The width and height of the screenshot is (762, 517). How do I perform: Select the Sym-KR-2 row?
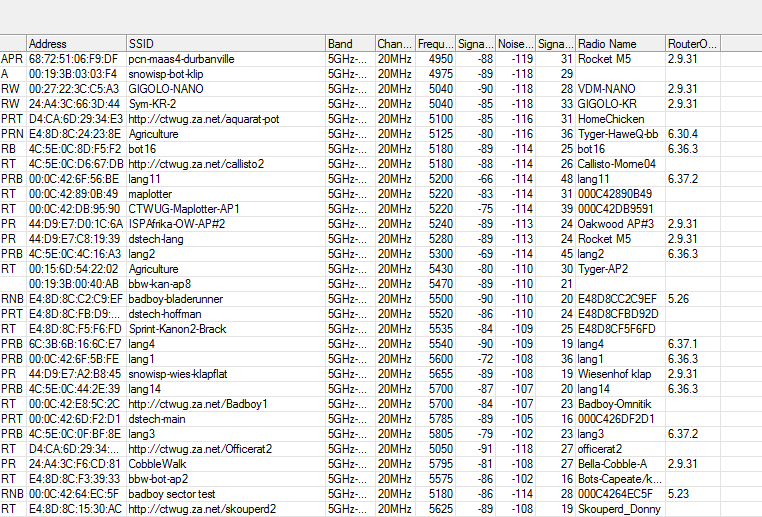153,104
